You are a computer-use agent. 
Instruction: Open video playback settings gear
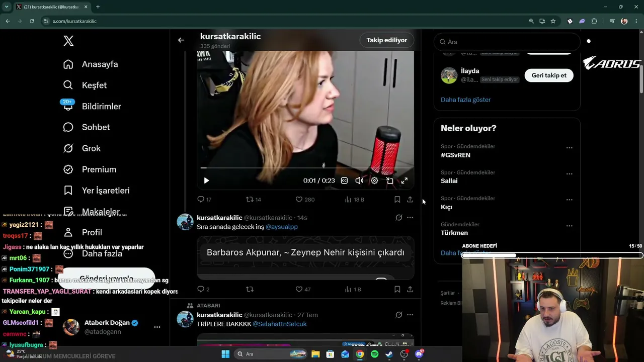click(374, 180)
